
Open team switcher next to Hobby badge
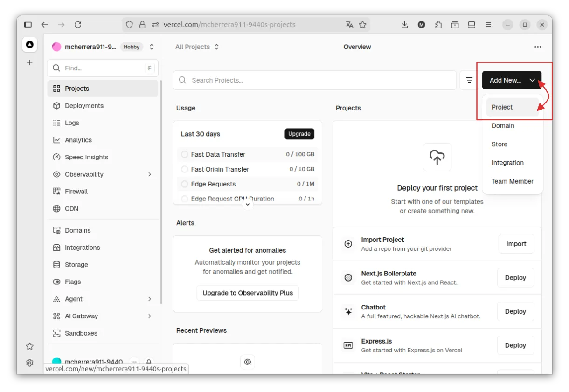pyautogui.click(x=152, y=47)
